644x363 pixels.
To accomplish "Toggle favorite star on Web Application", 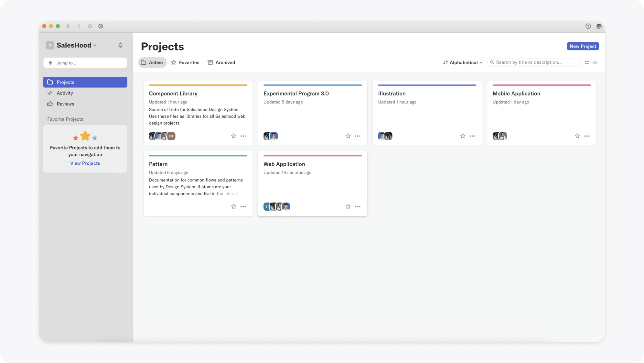I will point(348,207).
